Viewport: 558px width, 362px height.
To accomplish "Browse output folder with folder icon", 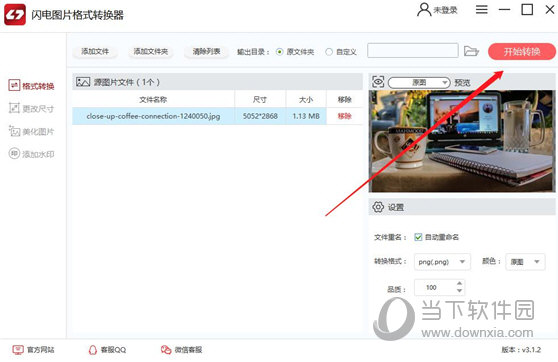I will [471, 51].
